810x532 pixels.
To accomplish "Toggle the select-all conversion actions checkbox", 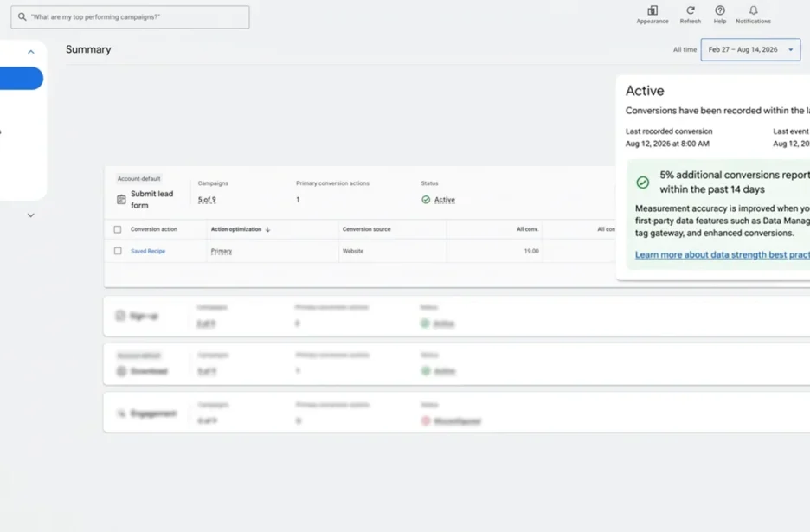I will point(118,229).
